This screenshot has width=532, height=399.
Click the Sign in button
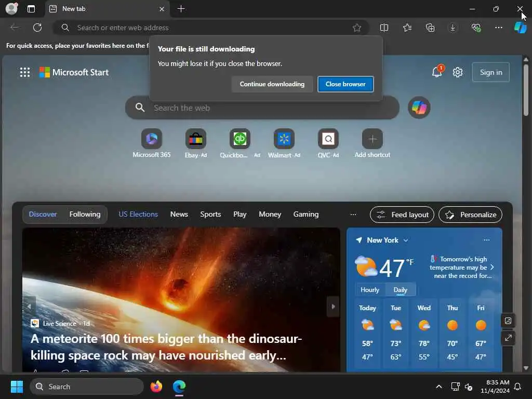tap(490, 72)
